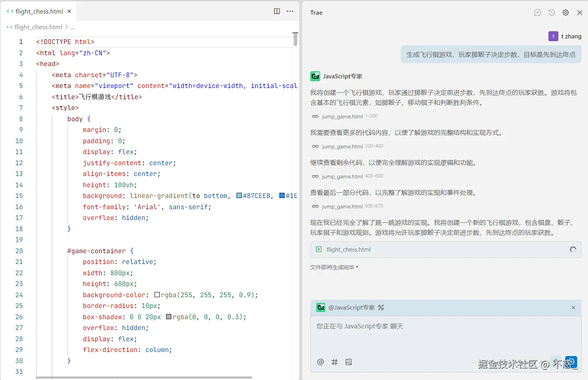Click the blue #1E color swatch

282,196
